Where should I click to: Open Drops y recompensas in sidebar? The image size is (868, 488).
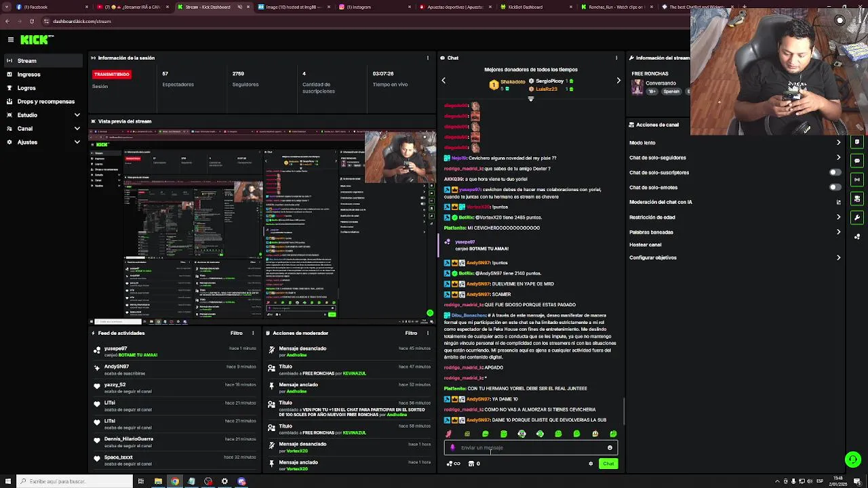tap(43, 102)
